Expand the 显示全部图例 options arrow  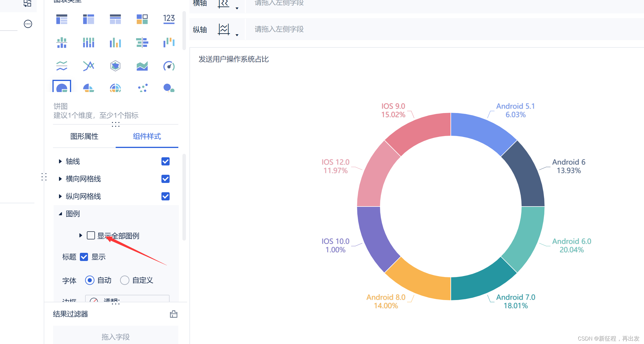(81, 235)
